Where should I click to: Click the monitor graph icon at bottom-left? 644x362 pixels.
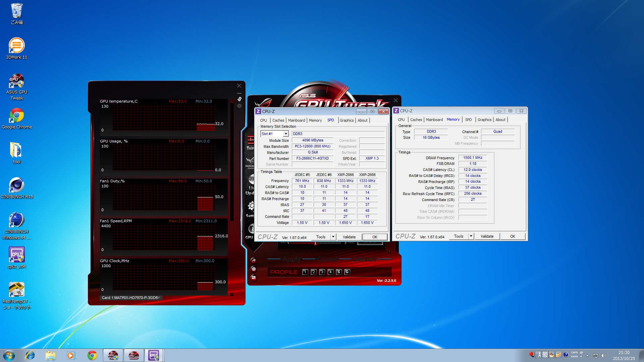point(254,278)
